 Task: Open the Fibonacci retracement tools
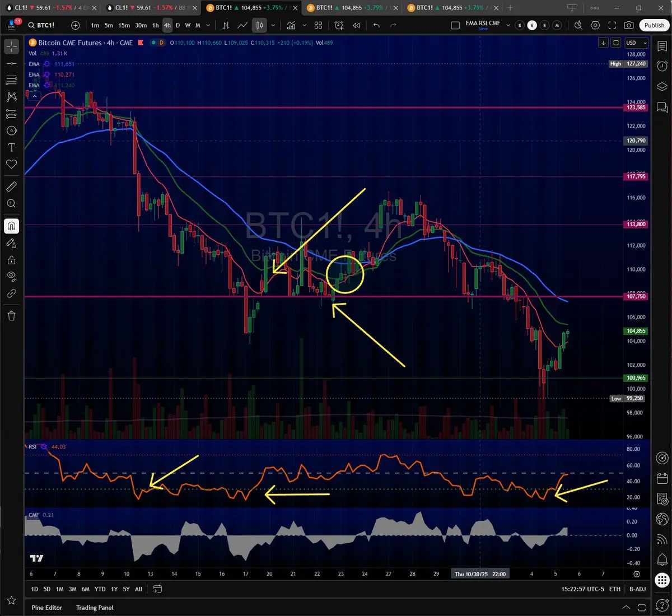[11, 80]
